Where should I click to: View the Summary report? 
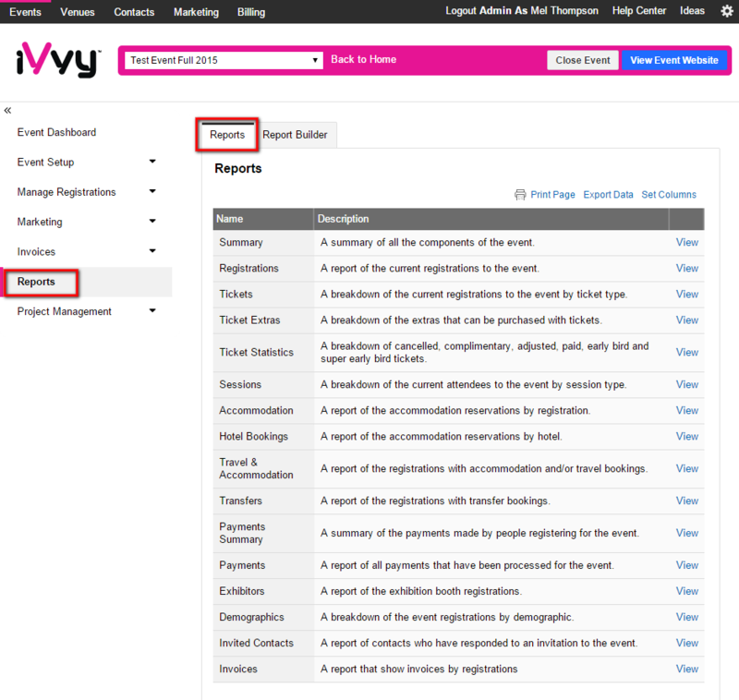pos(686,242)
